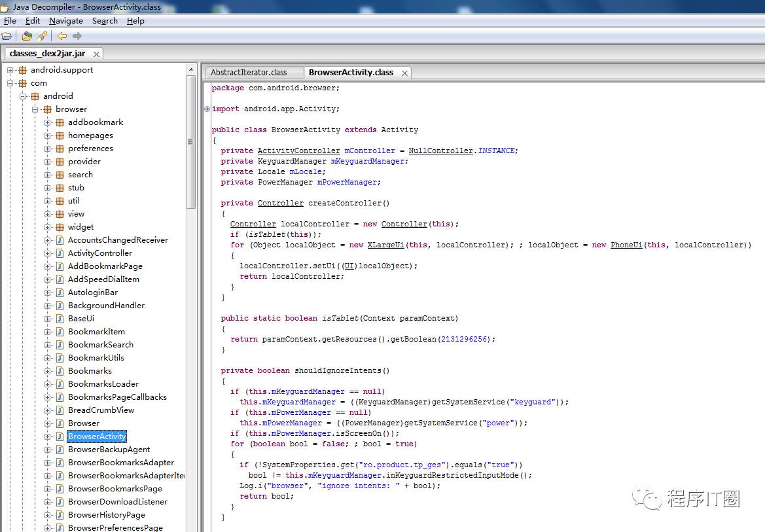Expand the homepages package node
The height and width of the screenshot is (532, 765).
pyautogui.click(x=47, y=135)
